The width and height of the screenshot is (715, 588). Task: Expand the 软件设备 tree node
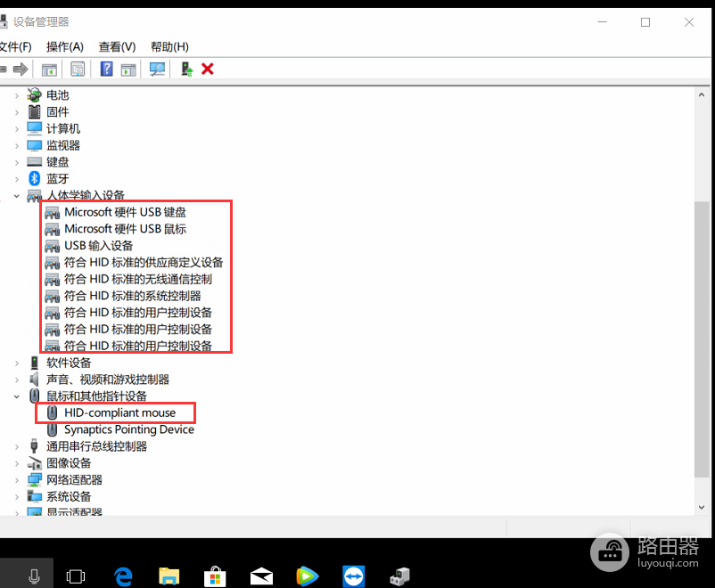pos(17,363)
